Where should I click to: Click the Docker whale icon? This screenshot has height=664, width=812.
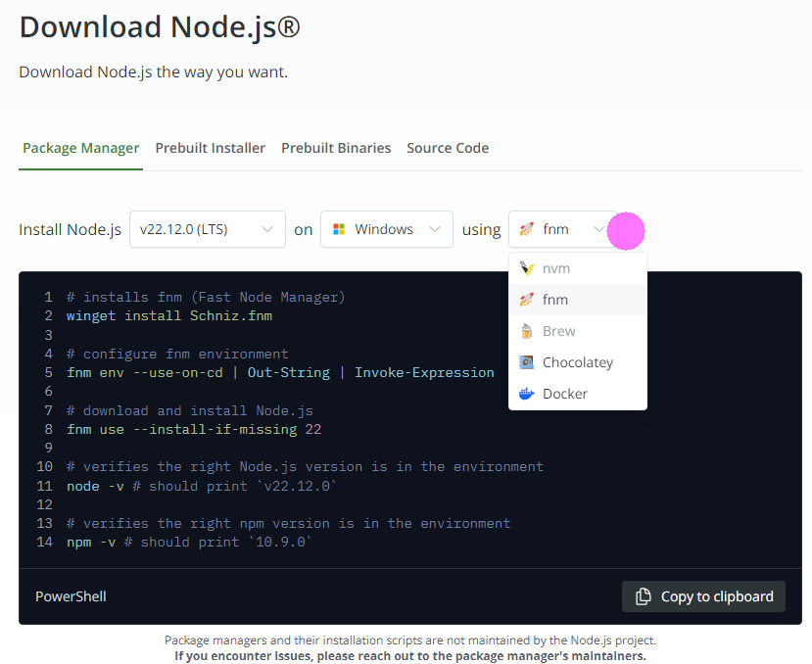coord(527,394)
